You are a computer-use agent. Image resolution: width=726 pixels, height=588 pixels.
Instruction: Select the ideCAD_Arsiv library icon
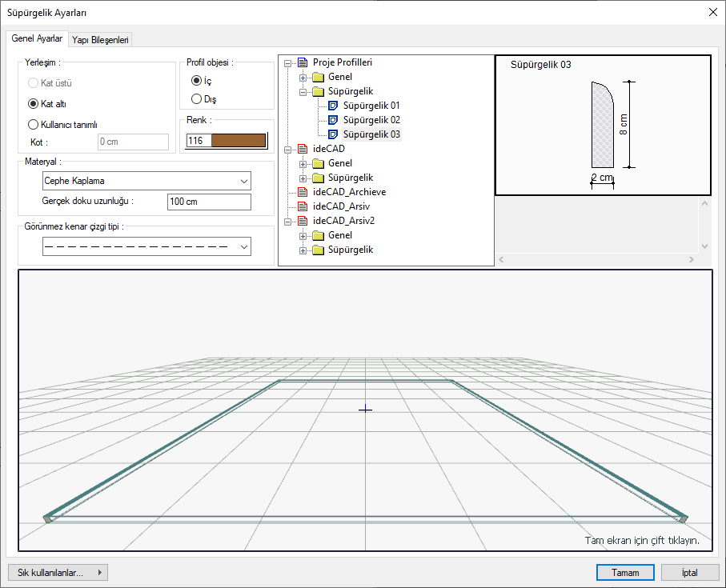pyautogui.click(x=303, y=206)
